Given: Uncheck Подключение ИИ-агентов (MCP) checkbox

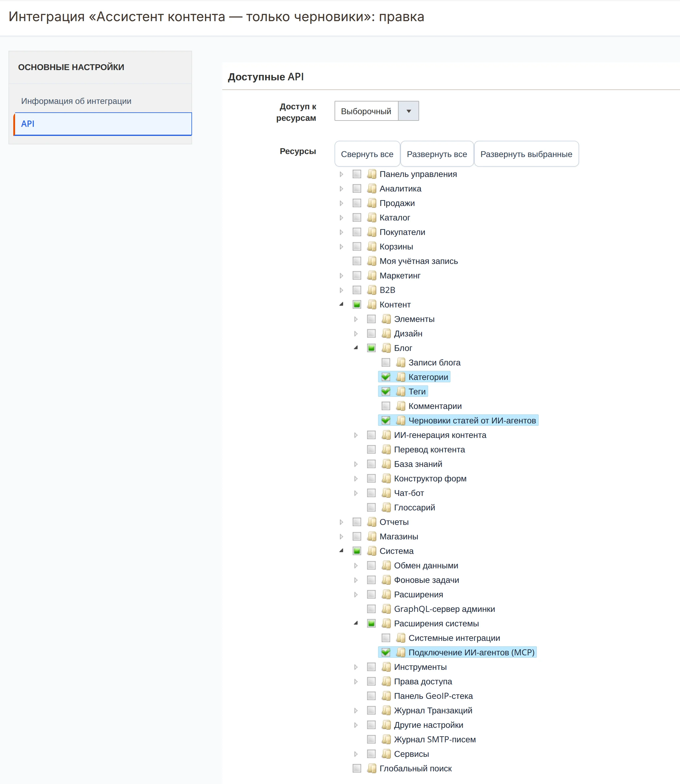Looking at the screenshot, I should click(386, 652).
